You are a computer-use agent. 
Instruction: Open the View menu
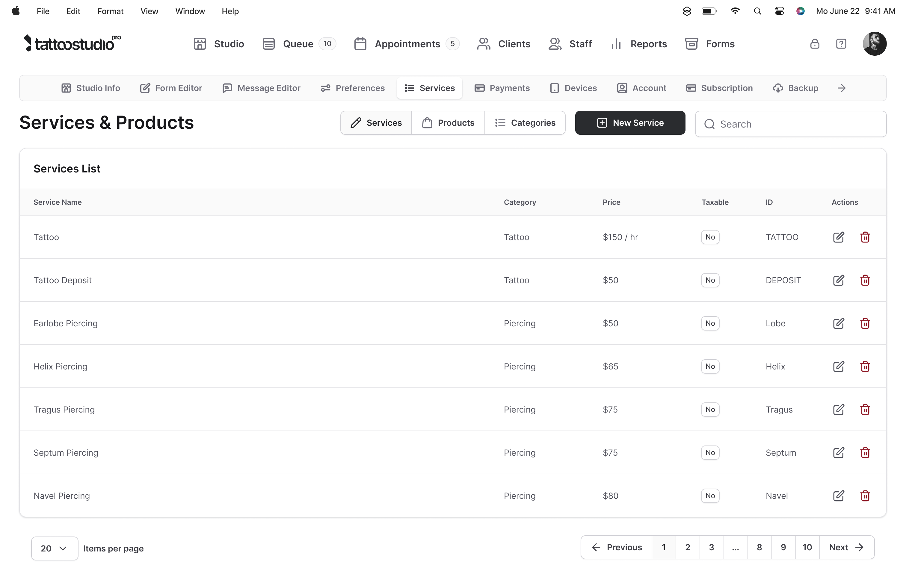pos(149,11)
